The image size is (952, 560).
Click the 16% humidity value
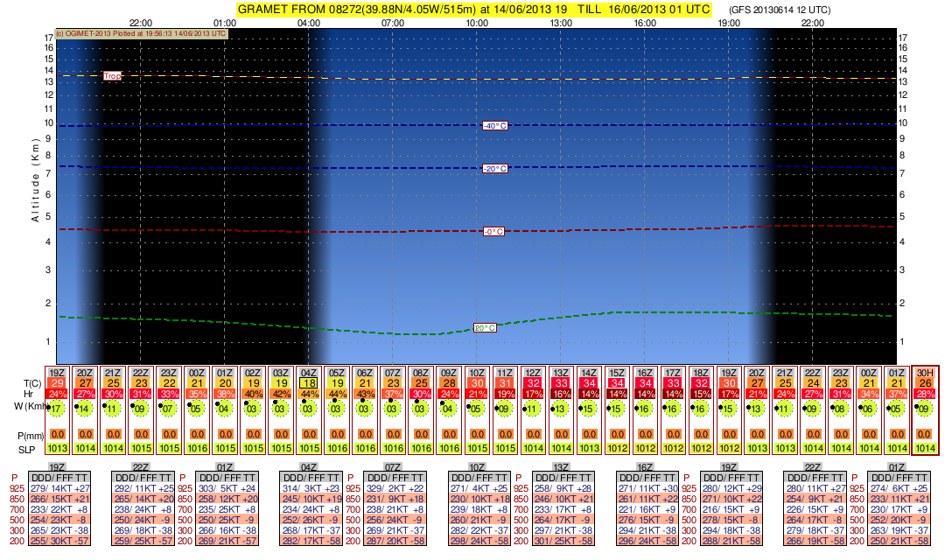(x=561, y=394)
